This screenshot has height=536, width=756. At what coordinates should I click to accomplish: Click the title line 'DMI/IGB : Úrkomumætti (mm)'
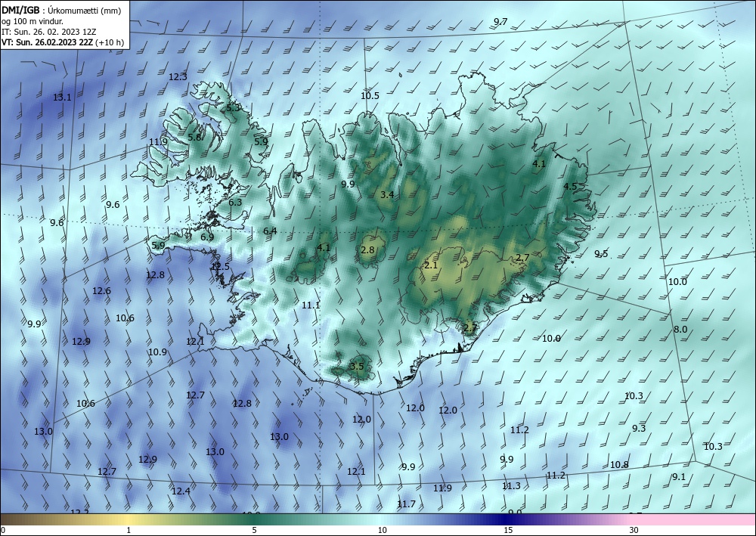click(x=61, y=11)
